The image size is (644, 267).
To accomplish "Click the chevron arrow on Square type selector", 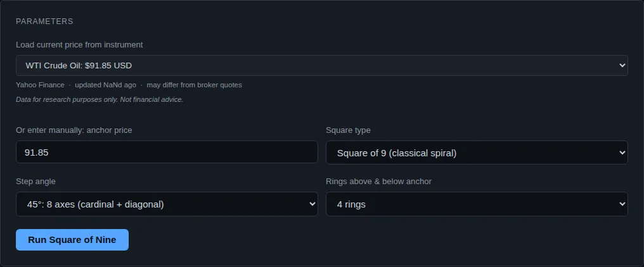I will coord(622,153).
